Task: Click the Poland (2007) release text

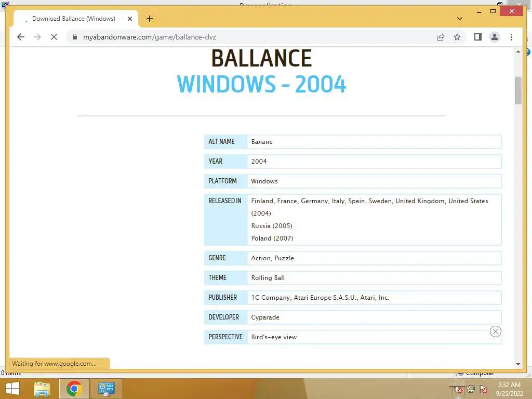Action: point(272,238)
